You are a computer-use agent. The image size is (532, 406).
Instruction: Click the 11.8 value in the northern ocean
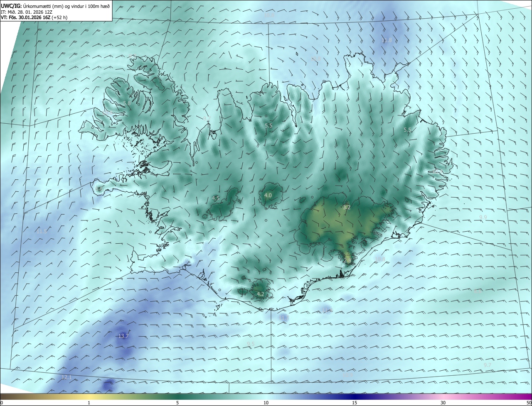[387, 40]
